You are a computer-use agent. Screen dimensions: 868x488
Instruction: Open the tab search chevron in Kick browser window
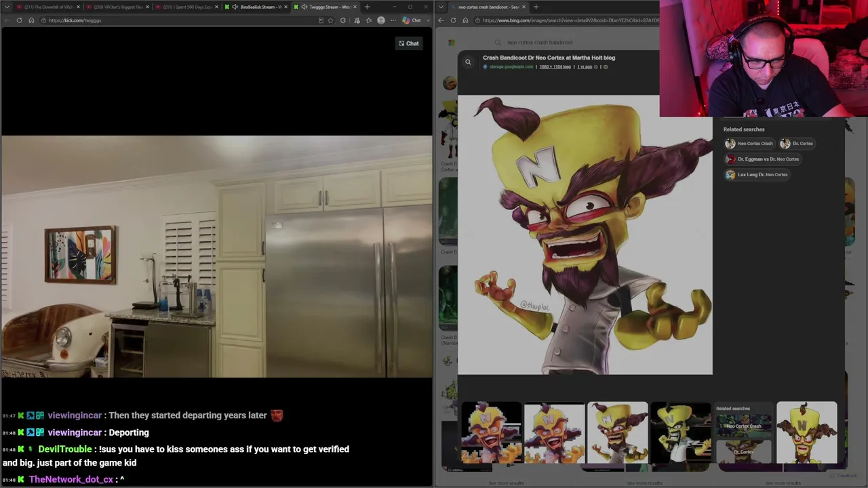(x=6, y=7)
